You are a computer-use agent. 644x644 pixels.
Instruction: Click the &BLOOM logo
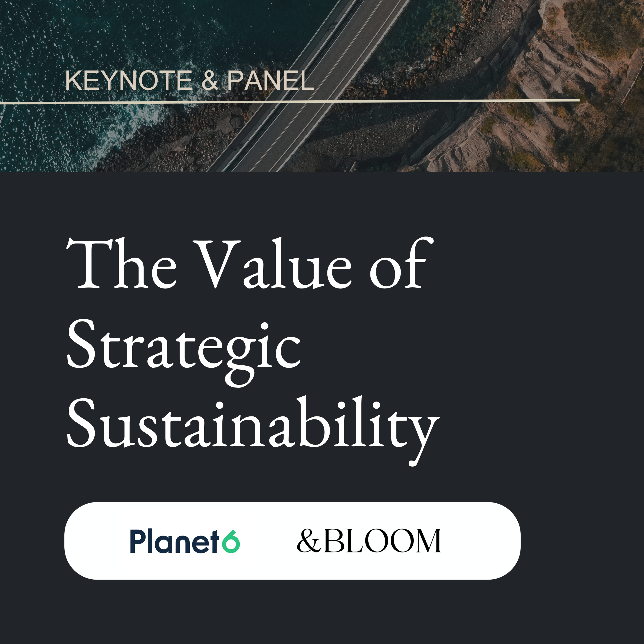[x=369, y=540]
